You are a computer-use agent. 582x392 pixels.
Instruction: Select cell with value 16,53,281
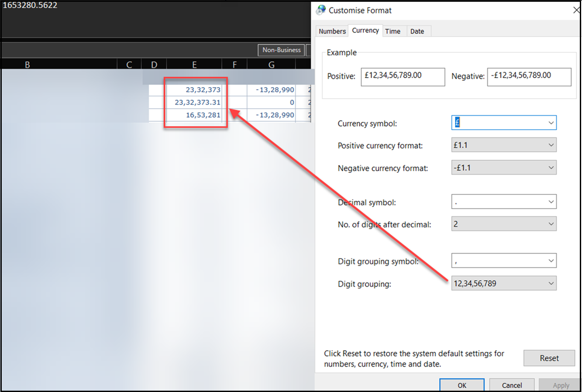(194, 115)
